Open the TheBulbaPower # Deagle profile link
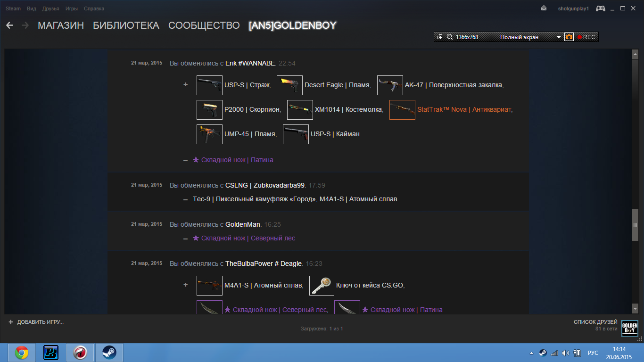This screenshot has height=362, width=644. pyautogui.click(x=264, y=263)
